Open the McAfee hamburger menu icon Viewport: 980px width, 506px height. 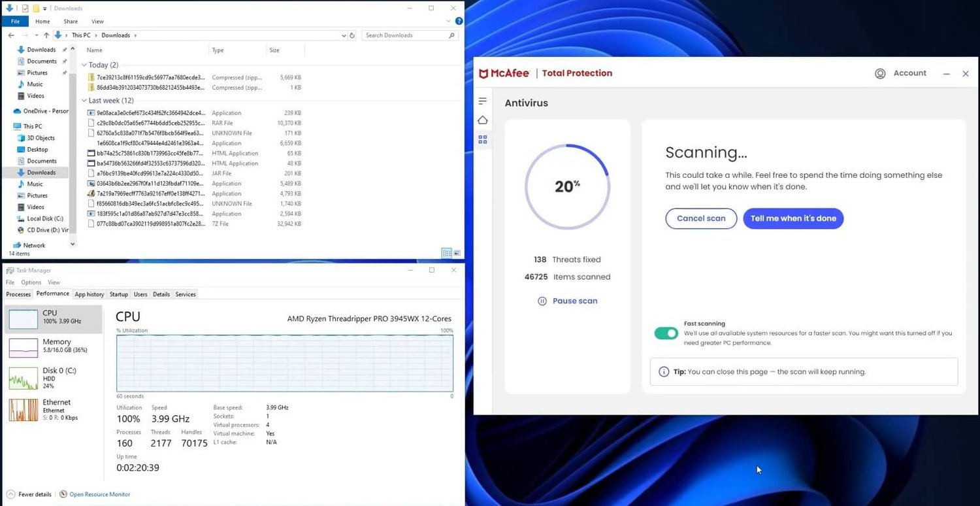(x=483, y=101)
